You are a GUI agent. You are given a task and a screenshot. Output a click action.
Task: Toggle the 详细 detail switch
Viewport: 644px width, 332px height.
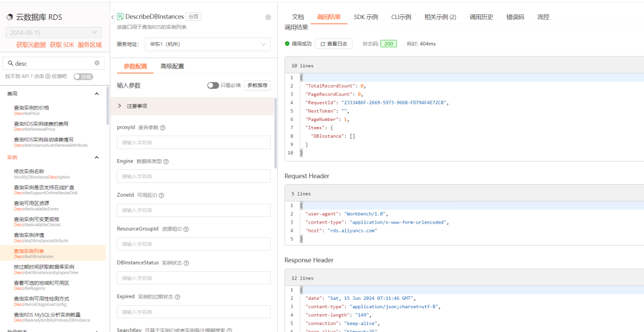[x=83, y=77]
